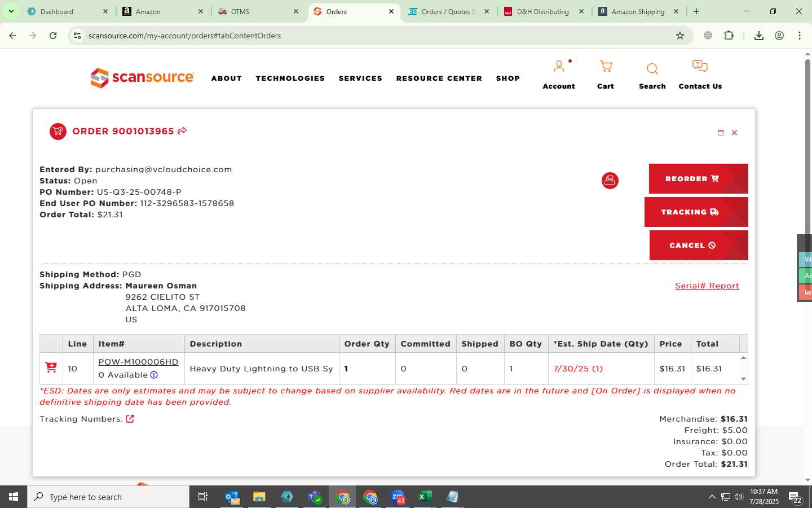Close the Orders browser tab
Image resolution: width=812 pixels, height=508 pixels.
(391, 11)
